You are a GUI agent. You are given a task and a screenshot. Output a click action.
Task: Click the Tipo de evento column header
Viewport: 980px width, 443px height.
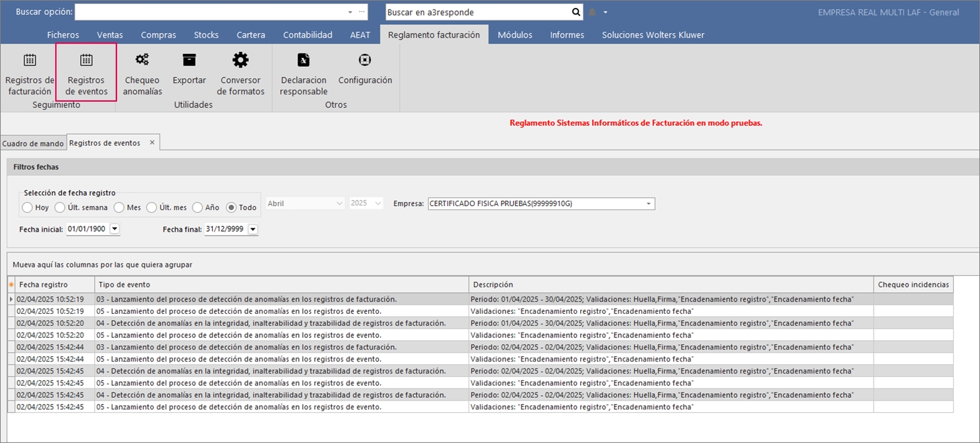[281, 285]
